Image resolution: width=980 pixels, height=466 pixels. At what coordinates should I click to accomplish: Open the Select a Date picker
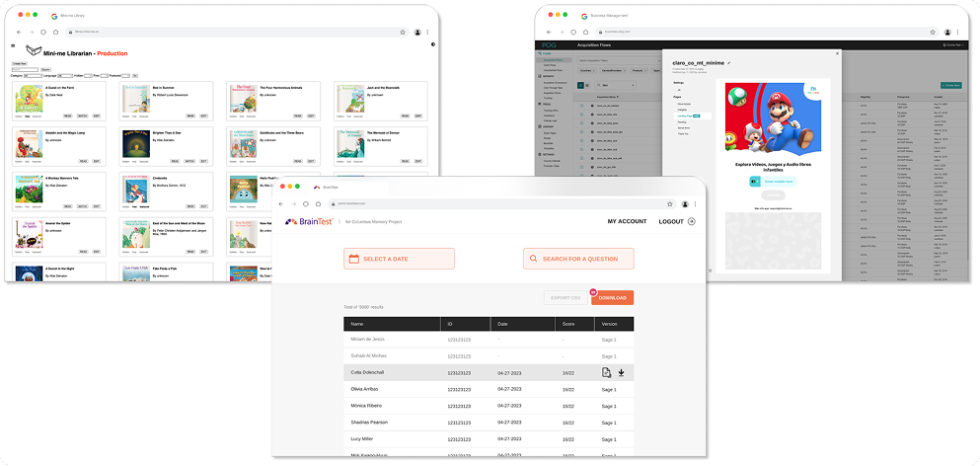tap(400, 259)
